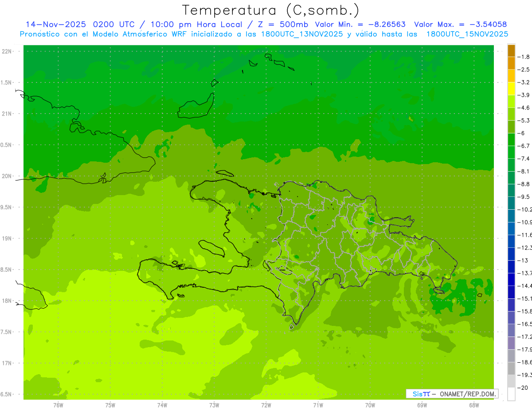Click the "74W" longitude label
Viewport: 532px width, 411px height.
point(162,405)
